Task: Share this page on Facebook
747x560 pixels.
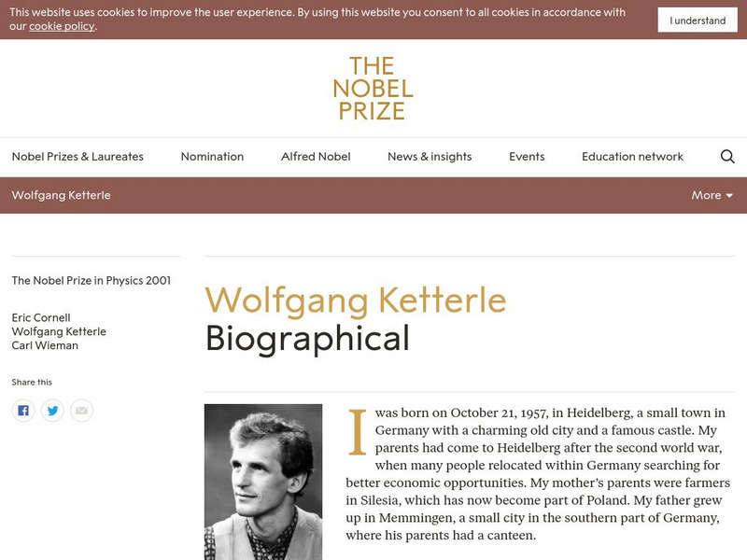Action: (23, 410)
